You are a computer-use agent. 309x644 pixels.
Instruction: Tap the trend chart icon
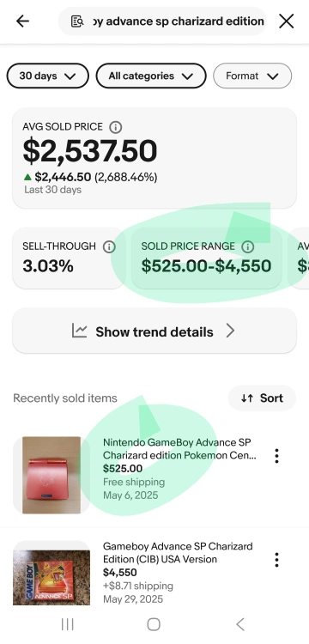80,331
